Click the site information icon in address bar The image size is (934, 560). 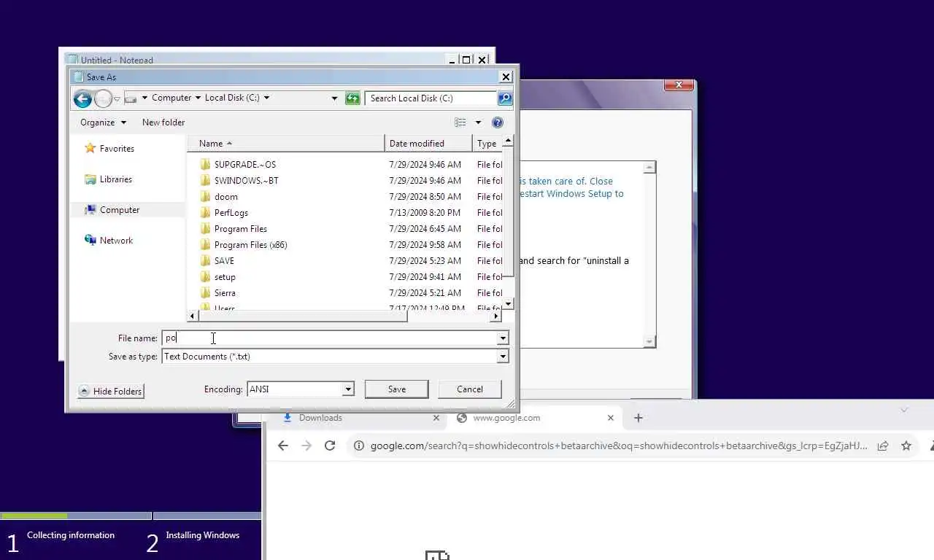tap(359, 446)
